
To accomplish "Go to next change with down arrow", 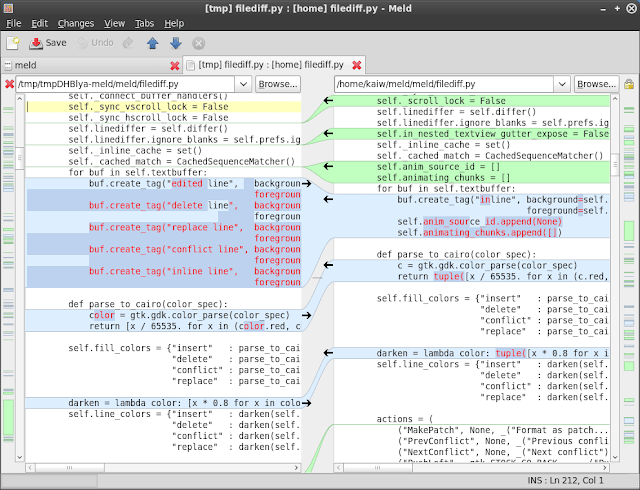I will tap(176, 43).
